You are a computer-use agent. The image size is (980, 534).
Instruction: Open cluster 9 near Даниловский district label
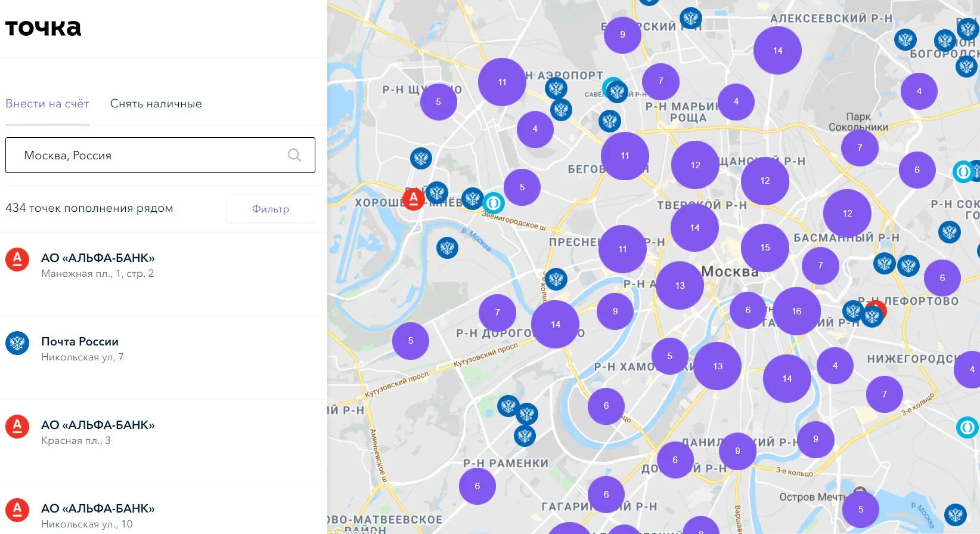tap(737, 451)
